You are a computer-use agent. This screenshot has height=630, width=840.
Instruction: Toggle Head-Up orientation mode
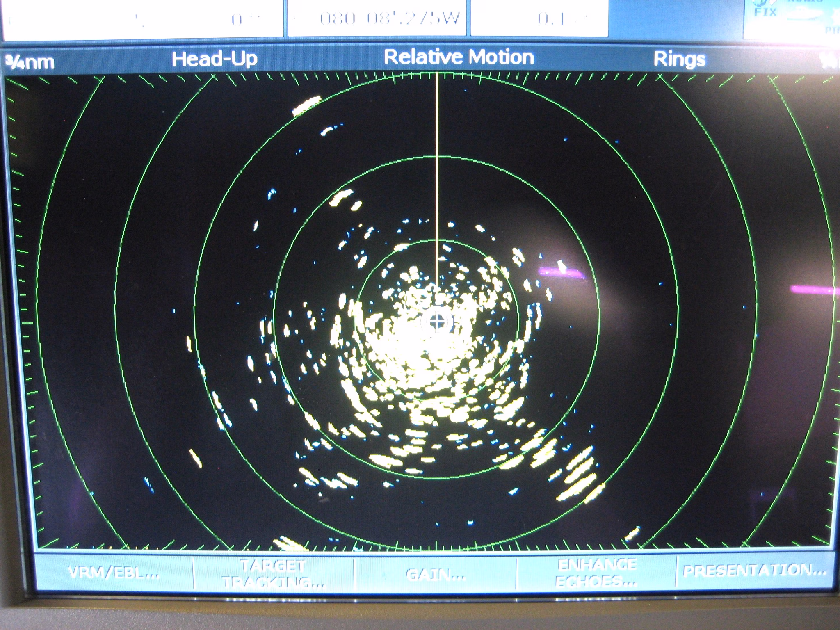[215, 59]
